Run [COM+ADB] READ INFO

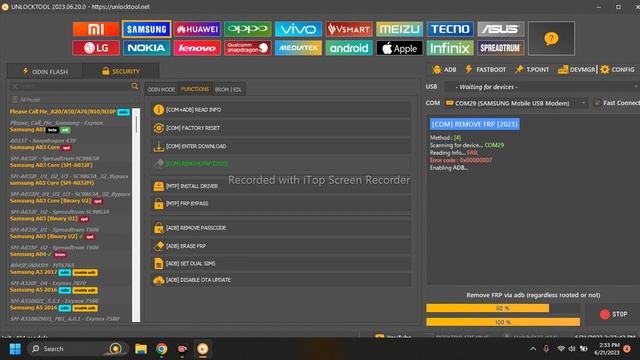(x=281, y=110)
